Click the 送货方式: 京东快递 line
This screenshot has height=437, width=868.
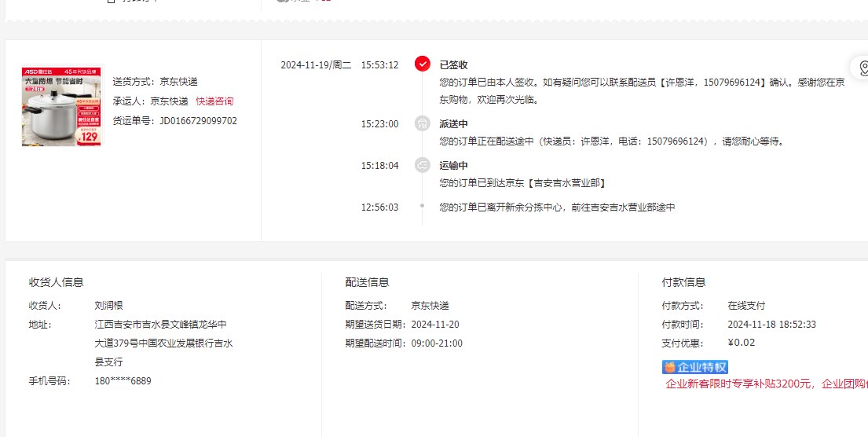click(x=155, y=82)
